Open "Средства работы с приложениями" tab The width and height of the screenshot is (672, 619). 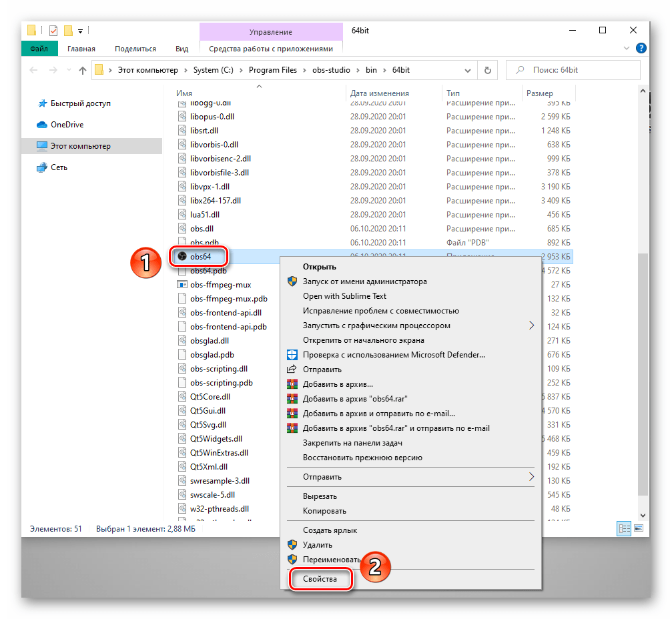point(271,49)
